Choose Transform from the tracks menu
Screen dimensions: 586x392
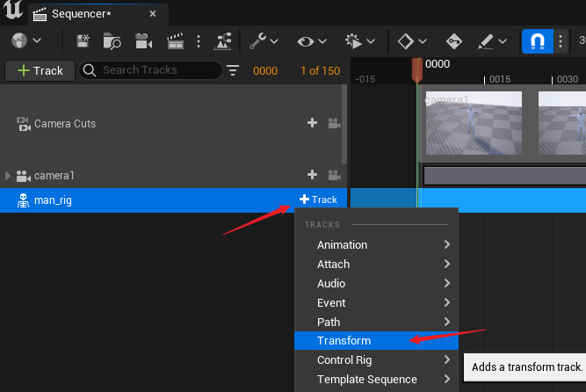344,341
